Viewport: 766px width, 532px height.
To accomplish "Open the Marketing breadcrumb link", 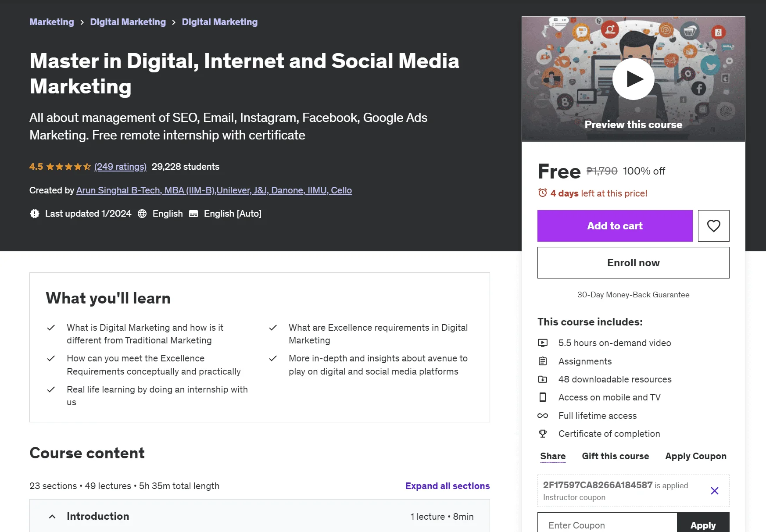I will pos(52,22).
